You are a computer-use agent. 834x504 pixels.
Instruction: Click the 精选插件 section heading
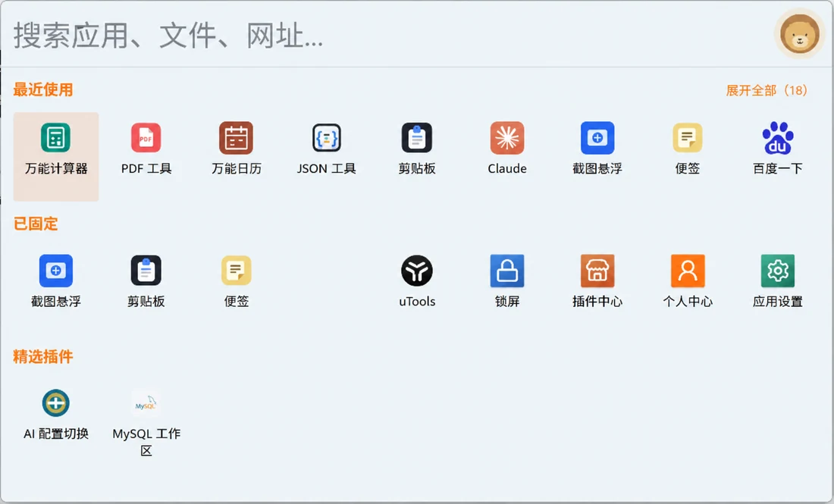(43, 357)
